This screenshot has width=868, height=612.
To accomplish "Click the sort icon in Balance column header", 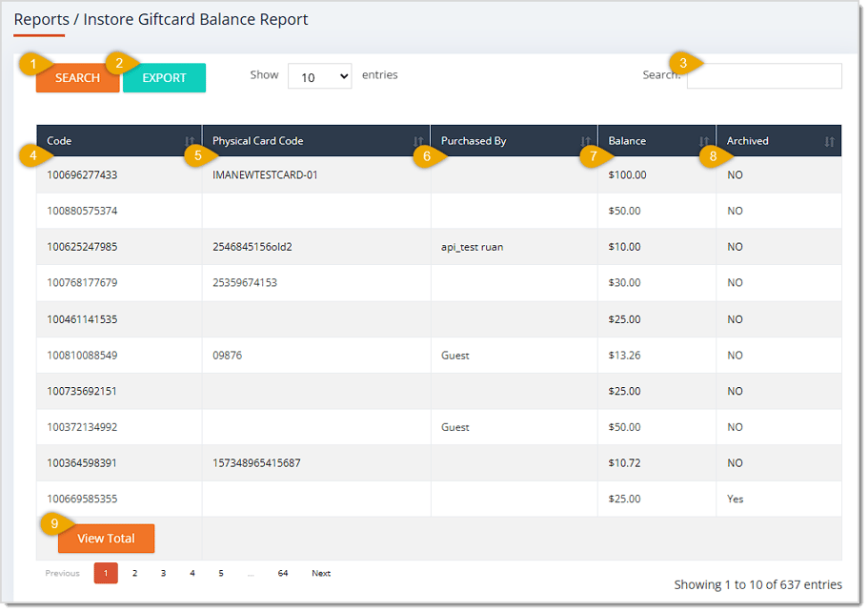I will 703,142.
